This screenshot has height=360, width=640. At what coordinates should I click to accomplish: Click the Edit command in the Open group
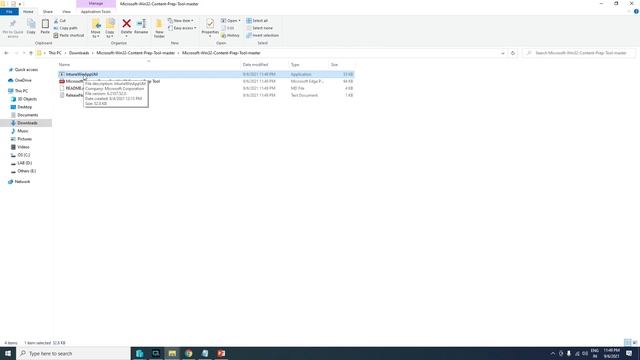228,28
